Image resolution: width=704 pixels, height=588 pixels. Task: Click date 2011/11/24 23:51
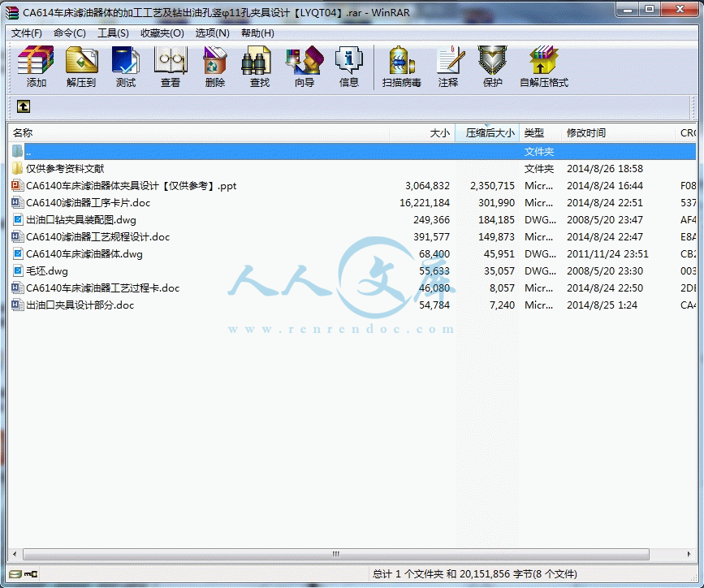pyautogui.click(x=607, y=253)
